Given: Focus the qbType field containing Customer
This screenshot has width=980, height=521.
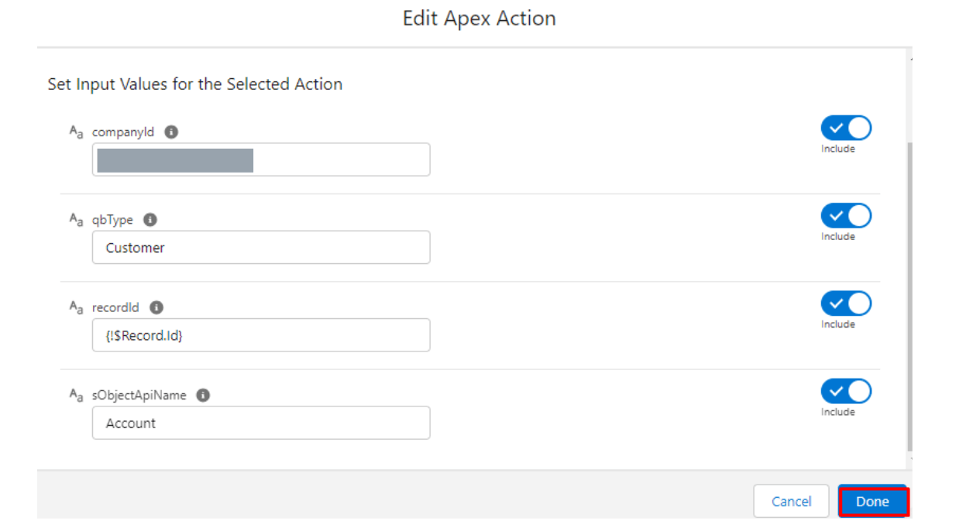Looking at the screenshot, I should (260, 248).
